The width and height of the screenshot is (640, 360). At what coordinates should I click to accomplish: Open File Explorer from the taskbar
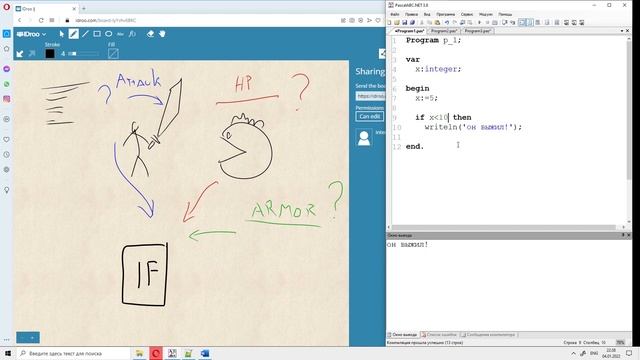tap(139, 353)
